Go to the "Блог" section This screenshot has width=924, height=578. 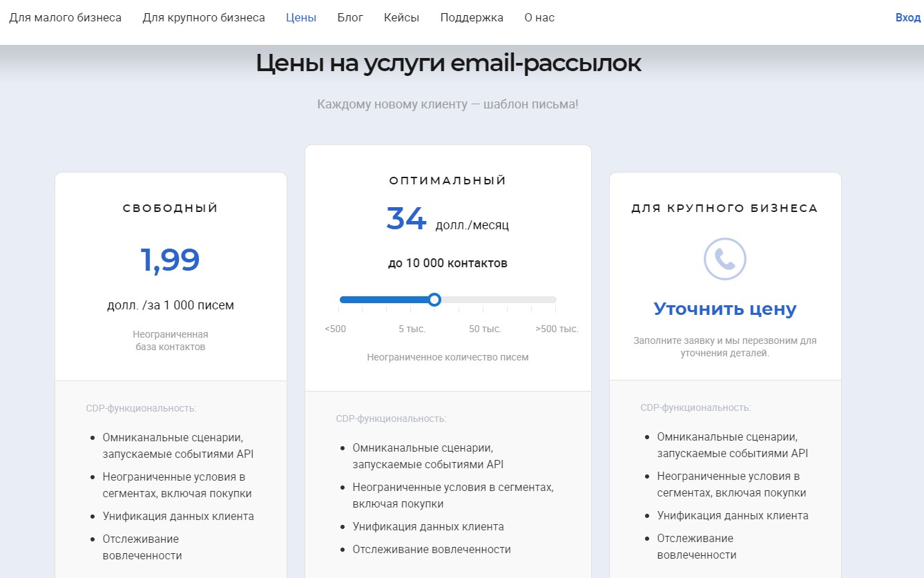click(350, 18)
